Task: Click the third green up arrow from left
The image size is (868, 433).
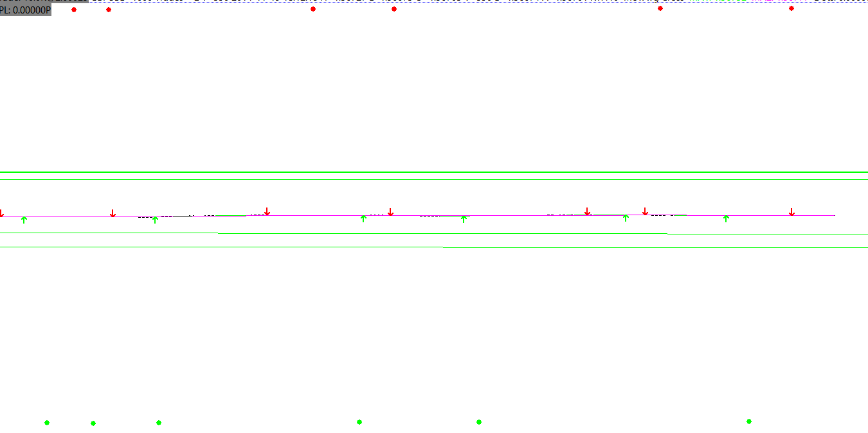Action: pos(363,218)
